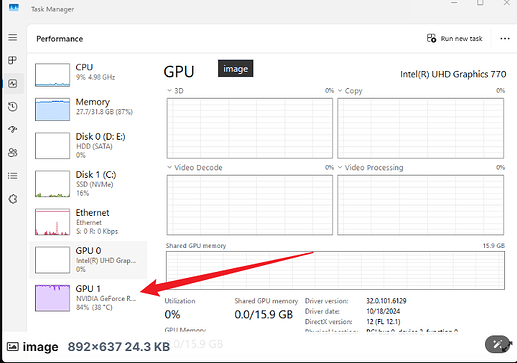Open the Copy engine dropdown chevron

[x=340, y=91]
